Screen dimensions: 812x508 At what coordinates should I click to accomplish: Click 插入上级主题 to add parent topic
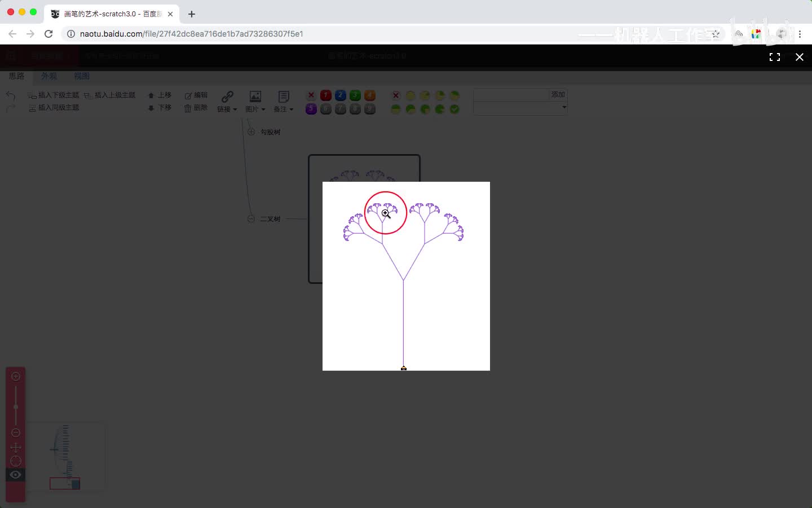[110, 95]
